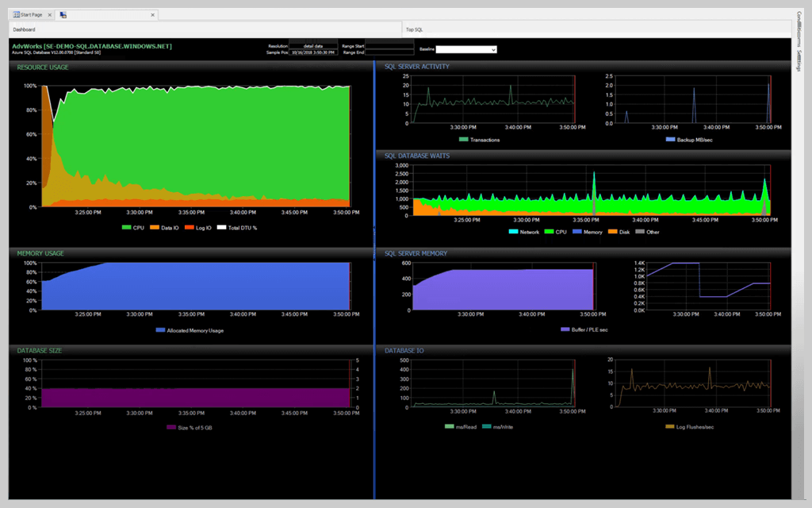
Task: Click the Range Start input field
Action: (389, 45)
